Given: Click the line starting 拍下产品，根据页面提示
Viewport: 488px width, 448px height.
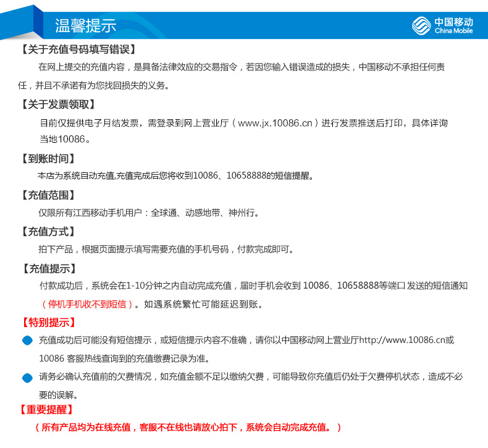Looking at the screenshot, I should 166,250.
